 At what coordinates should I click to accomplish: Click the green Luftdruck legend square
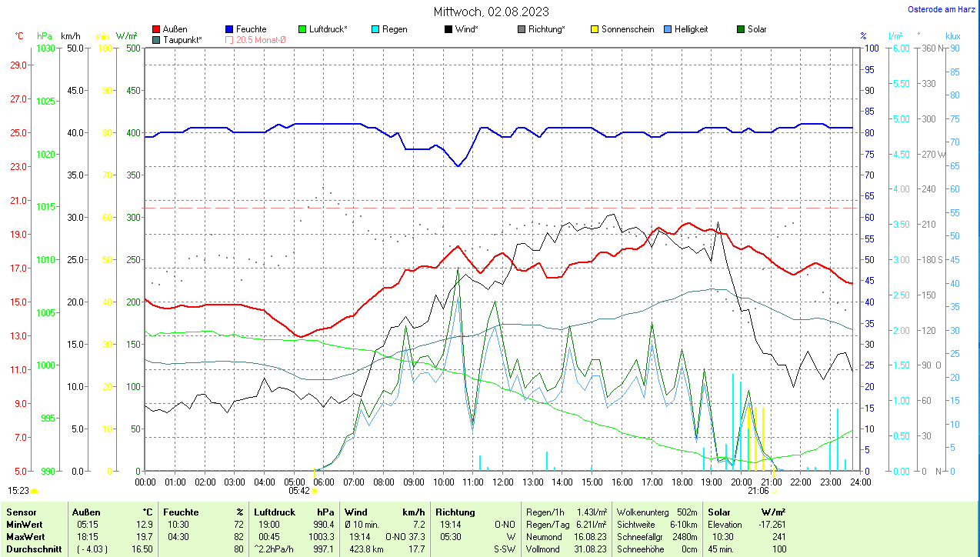[x=302, y=29]
